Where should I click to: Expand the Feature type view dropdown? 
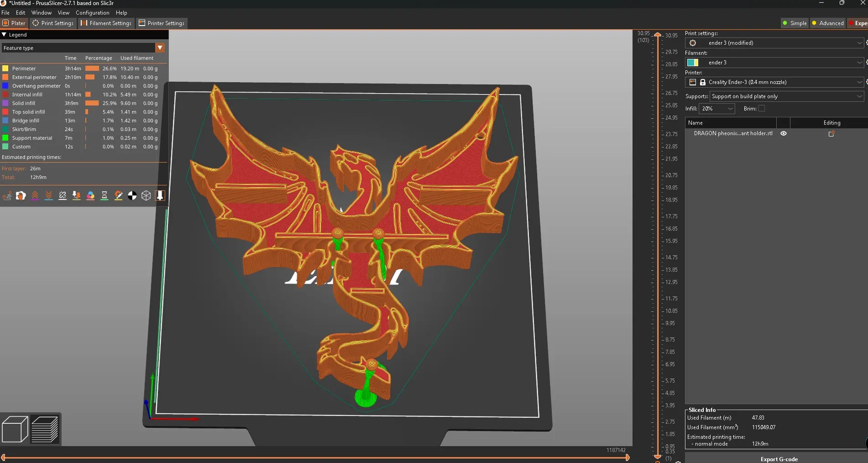pyautogui.click(x=160, y=48)
